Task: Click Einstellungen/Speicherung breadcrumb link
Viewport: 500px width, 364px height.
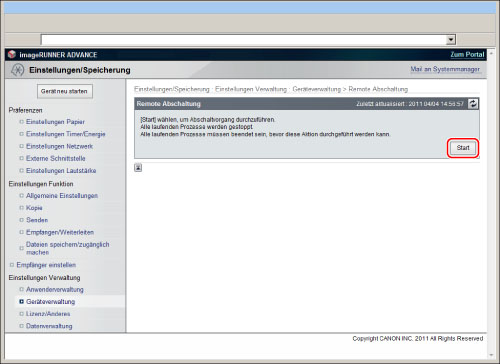Action: click(172, 89)
